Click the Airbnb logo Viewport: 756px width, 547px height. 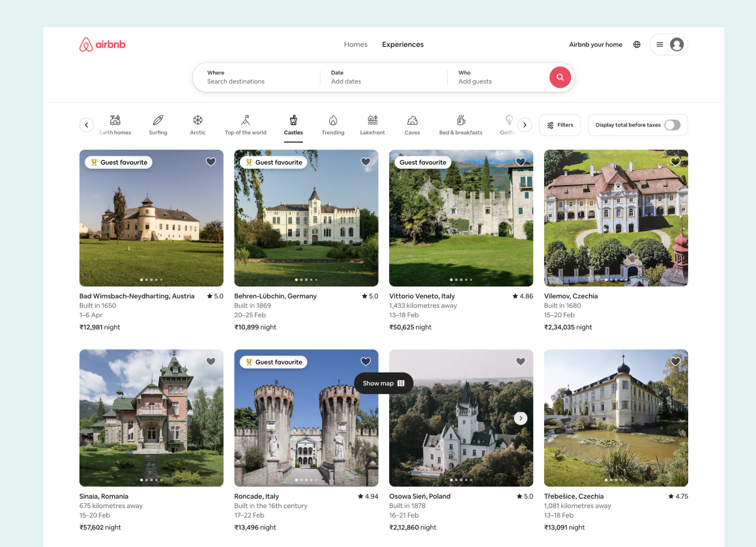click(102, 45)
